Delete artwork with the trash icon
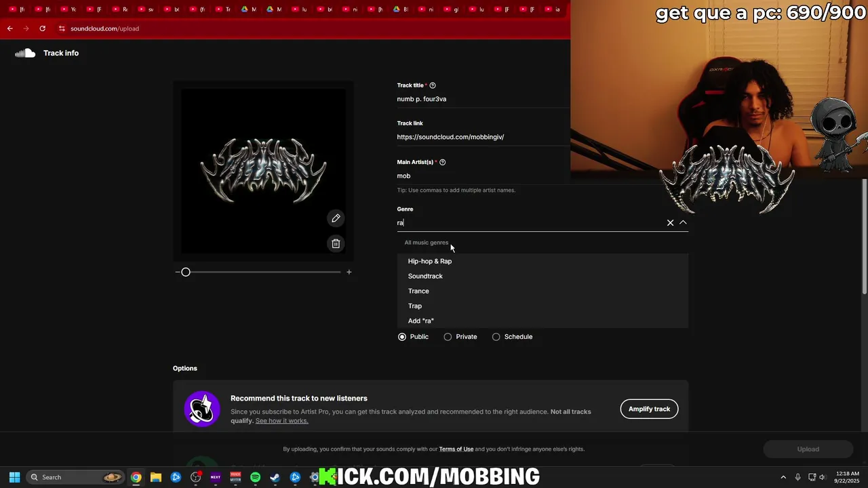 coord(336,243)
